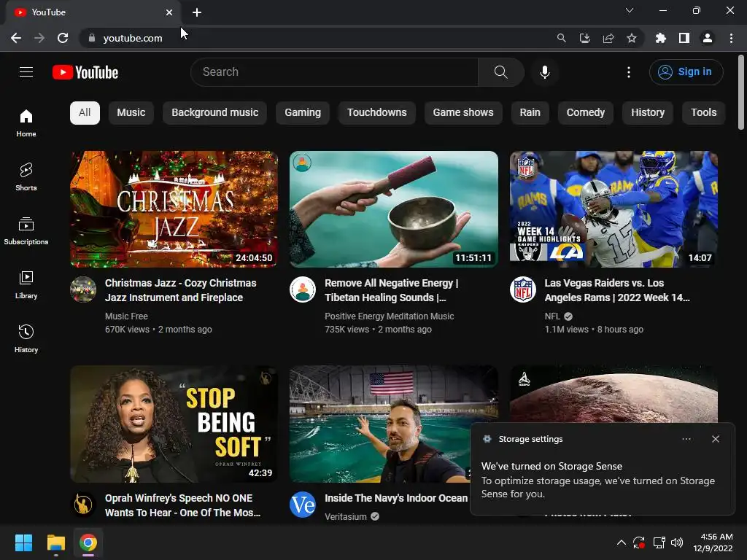This screenshot has width=747, height=560.
Task: Click the Music Free channel name
Action: point(126,316)
